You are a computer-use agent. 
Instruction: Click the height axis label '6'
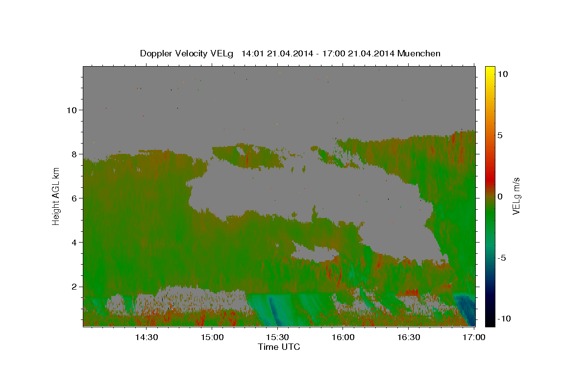tap(74, 198)
